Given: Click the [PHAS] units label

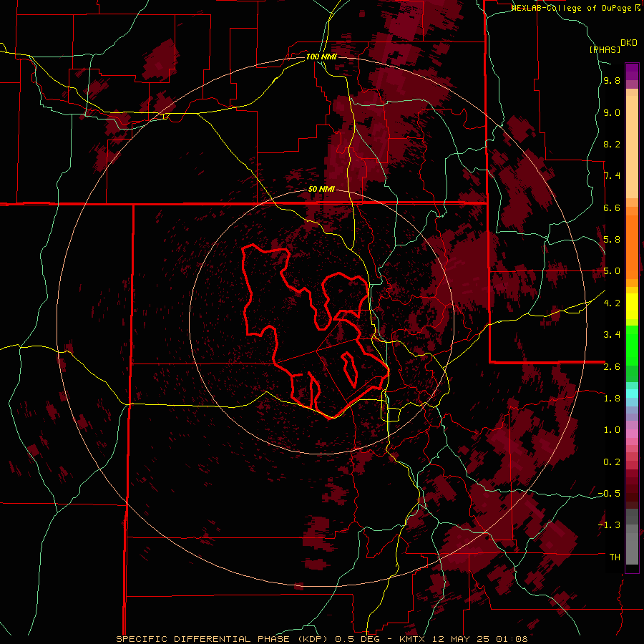Looking at the screenshot, I should click(x=605, y=49).
